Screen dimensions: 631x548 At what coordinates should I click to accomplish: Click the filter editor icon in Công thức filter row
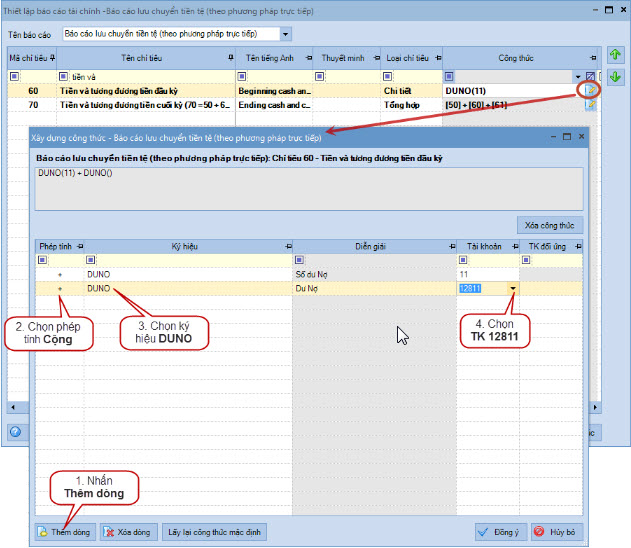[590, 76]
